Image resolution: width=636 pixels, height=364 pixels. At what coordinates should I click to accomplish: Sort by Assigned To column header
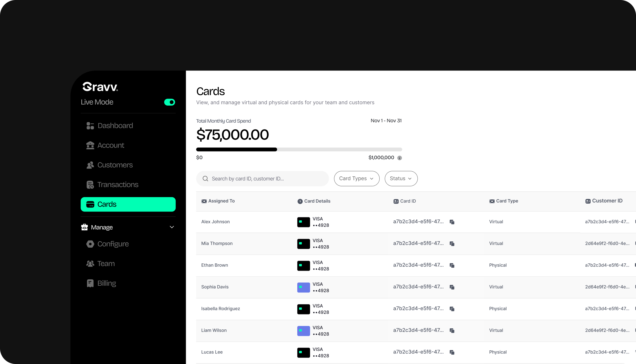(x=221, y=201)
